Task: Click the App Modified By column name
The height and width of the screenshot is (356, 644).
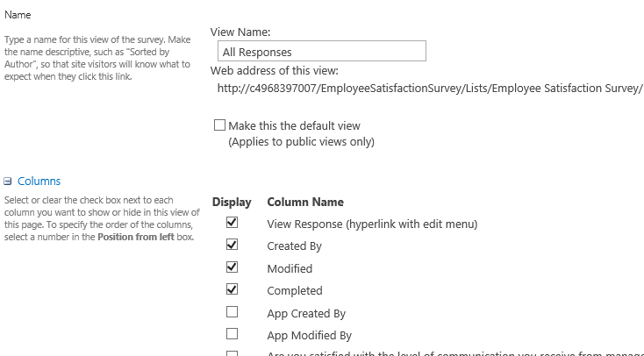Action: [309, 335]
